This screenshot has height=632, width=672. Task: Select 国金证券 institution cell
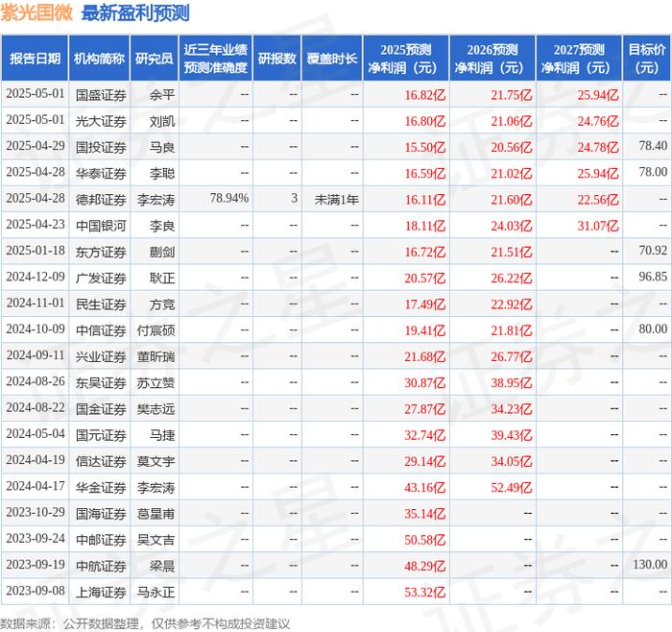click(x=101, y=409)
